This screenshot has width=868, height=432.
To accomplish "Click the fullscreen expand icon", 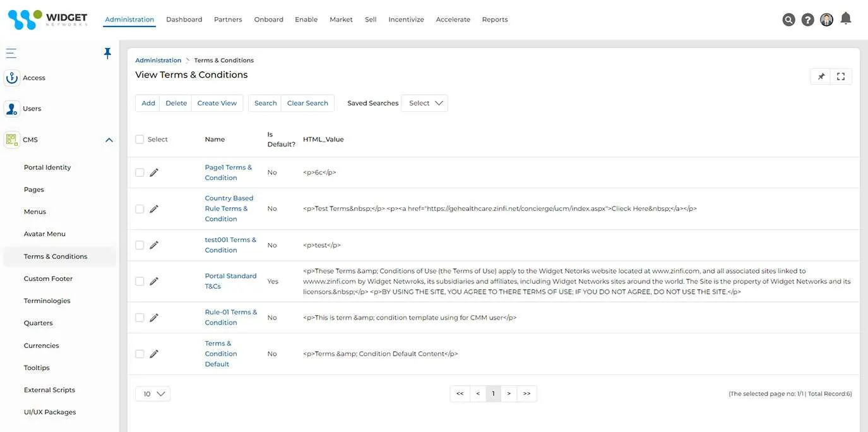I will point(841,76).
